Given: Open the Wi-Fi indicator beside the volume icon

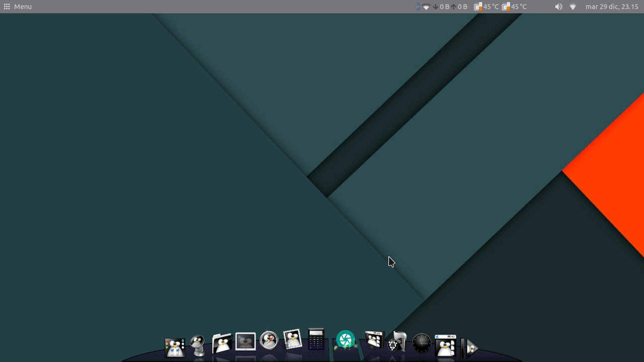Looking at the screenshot, I should 573,7.
